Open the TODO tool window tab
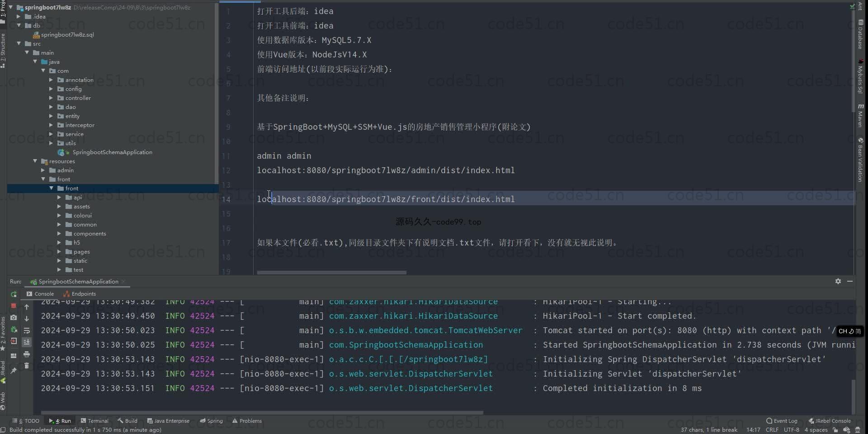868x434 pixels. (26, 421)
